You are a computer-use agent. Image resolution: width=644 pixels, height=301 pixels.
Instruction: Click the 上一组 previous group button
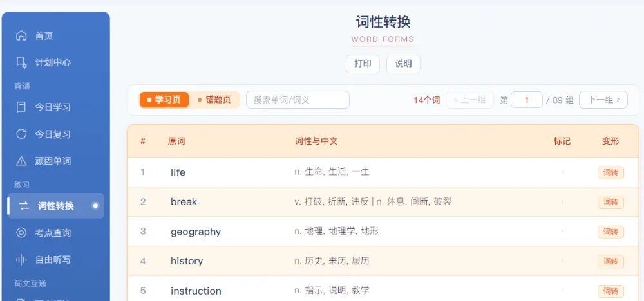click(x=470, y=100)
